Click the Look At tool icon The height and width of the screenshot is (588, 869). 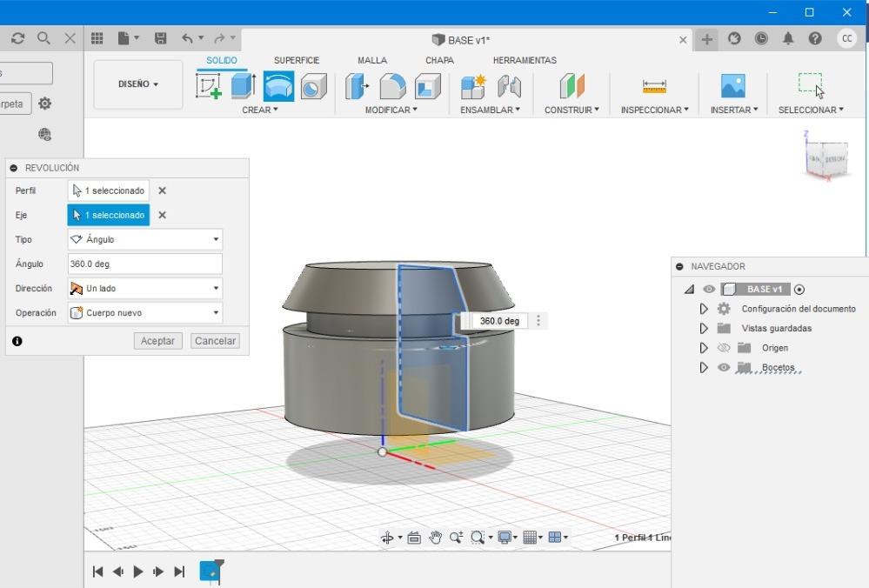tap(414, 537)
